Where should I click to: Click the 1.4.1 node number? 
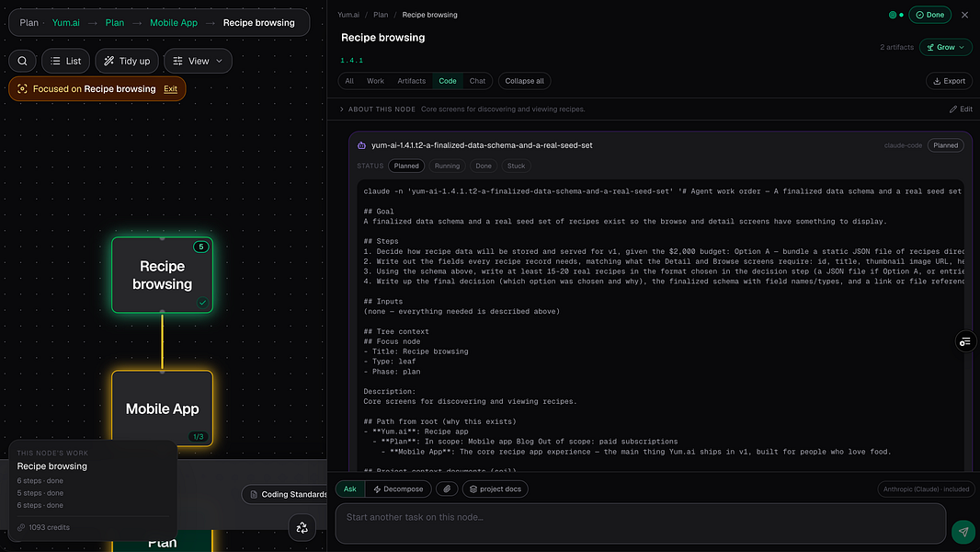351,61
